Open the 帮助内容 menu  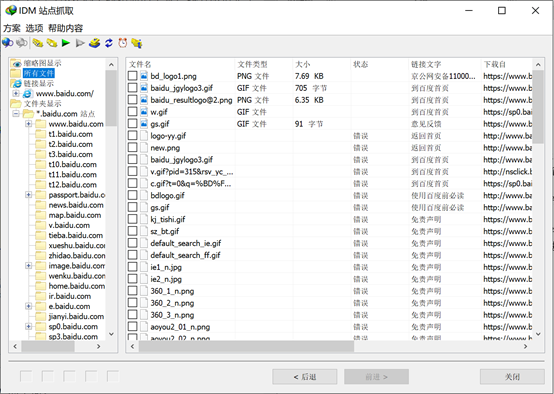(65, 28)
